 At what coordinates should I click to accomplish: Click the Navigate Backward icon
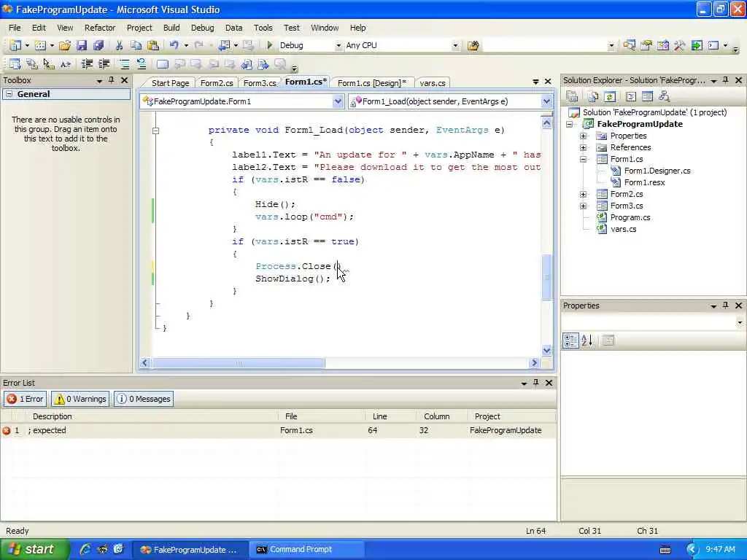pos(223,45)
